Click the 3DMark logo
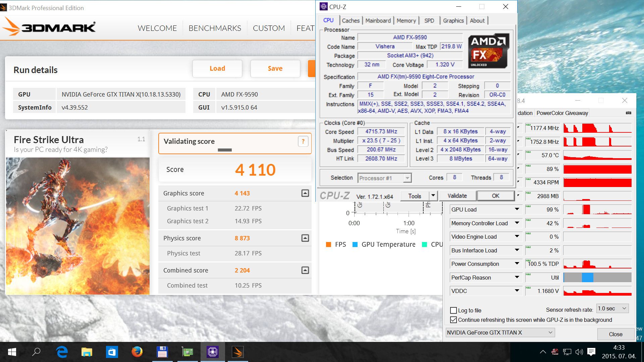The image size is (644, 362). click(50, 27)
